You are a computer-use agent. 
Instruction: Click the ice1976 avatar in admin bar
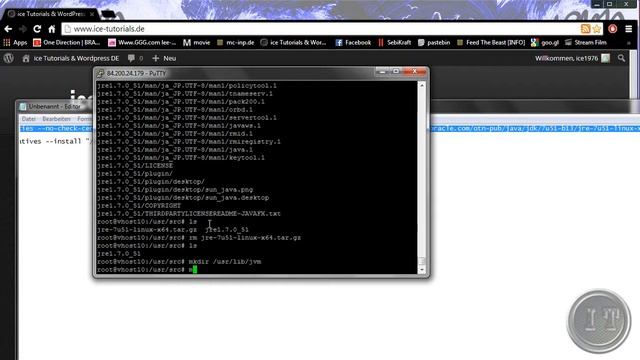coord(606,58)
